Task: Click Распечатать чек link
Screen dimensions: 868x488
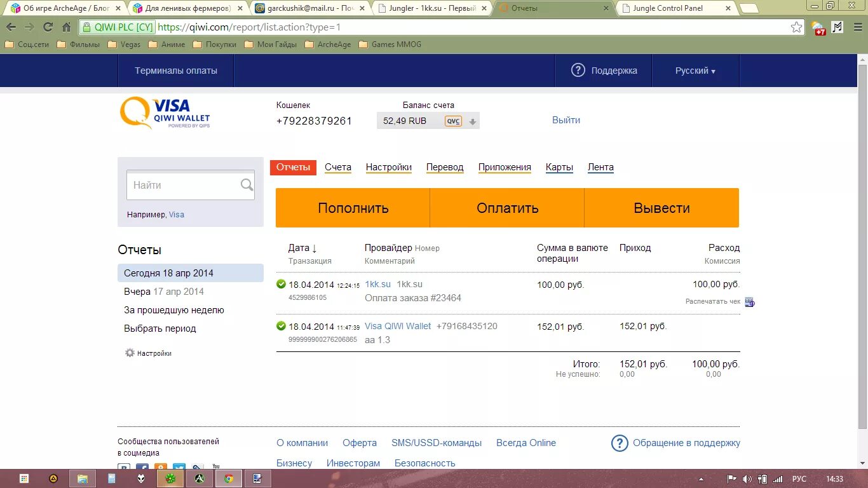Action: pyautogui.click(x=713, y=302)
